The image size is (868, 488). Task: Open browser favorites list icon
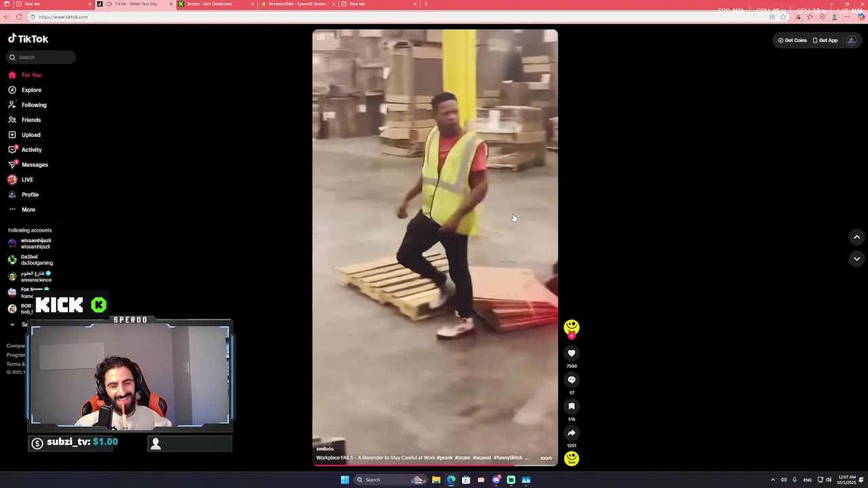(x=810, y=17)
